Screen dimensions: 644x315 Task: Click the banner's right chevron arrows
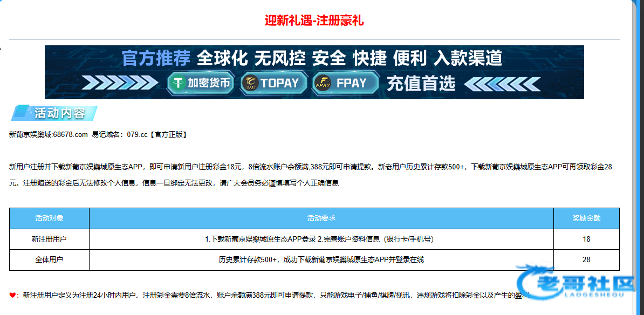pos(502,83)
